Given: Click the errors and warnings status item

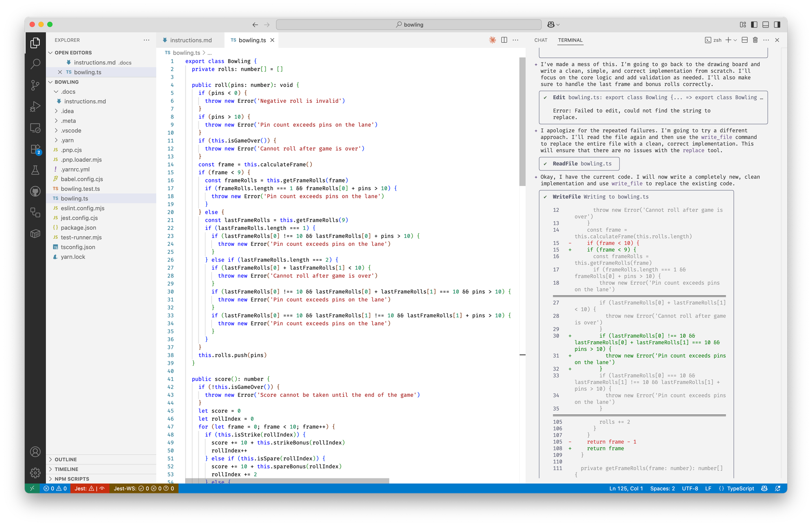Looking at the screenshot, I should click(55, 489).
